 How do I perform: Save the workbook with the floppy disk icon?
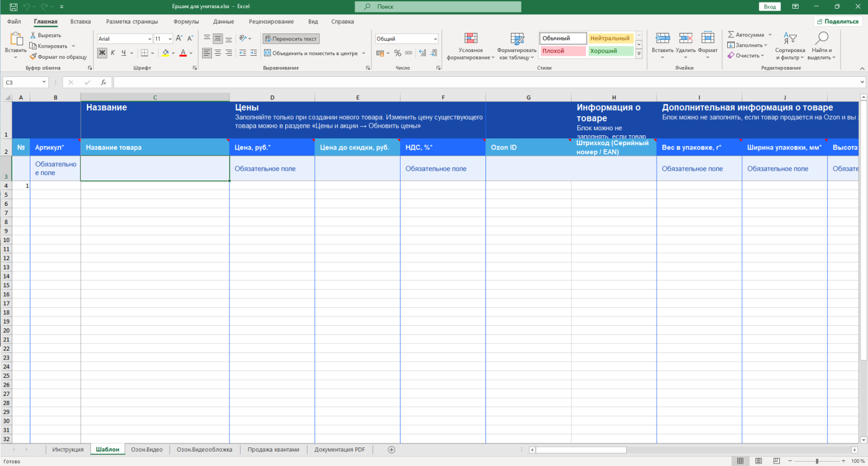click(x=13, y=6)
